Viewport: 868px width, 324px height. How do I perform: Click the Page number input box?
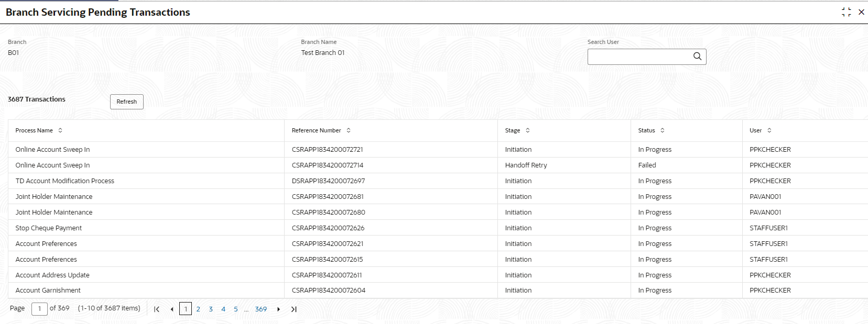39,309
